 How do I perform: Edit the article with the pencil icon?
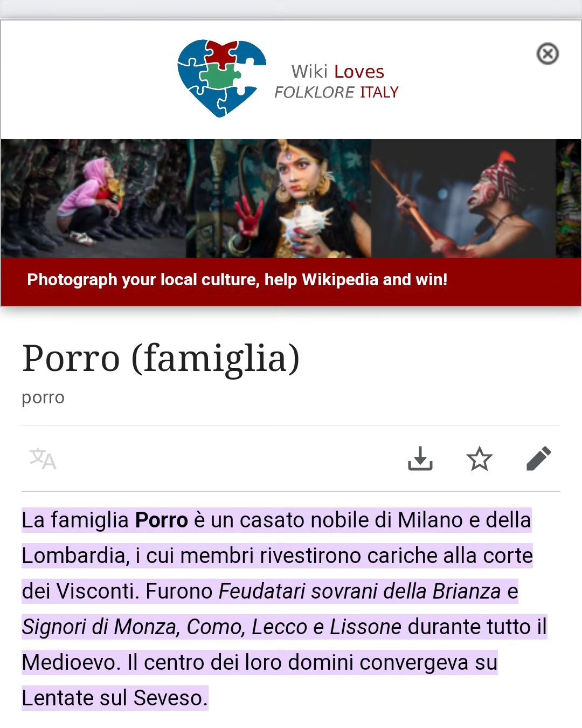pyautogui.click(x=538, y=459)
